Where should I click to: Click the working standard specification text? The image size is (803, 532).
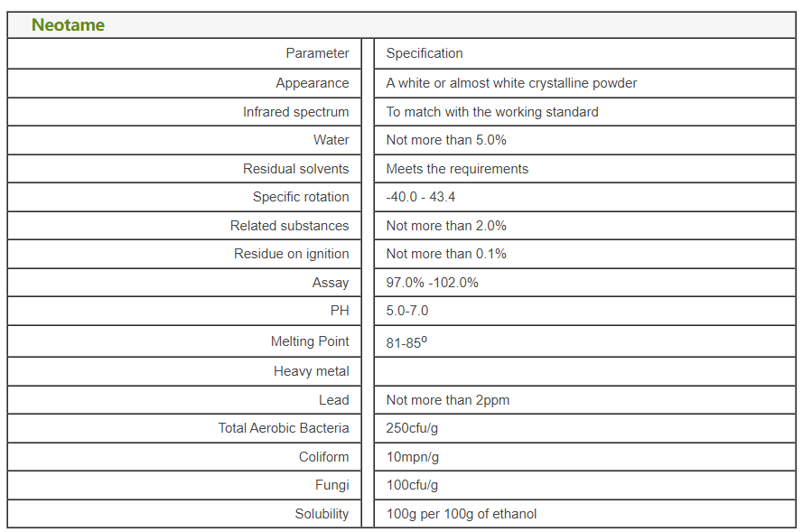[x=492, y=112]
